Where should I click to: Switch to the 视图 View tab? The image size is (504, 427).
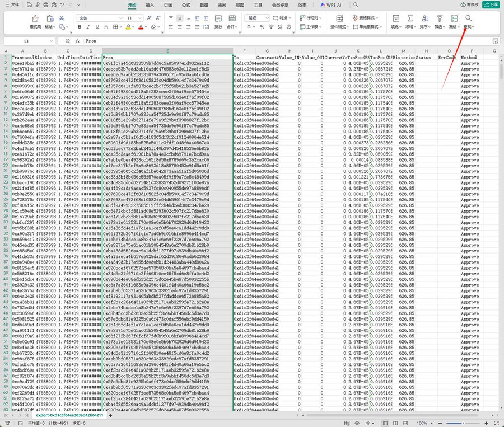pyautogui.click(x=240, y=5)
